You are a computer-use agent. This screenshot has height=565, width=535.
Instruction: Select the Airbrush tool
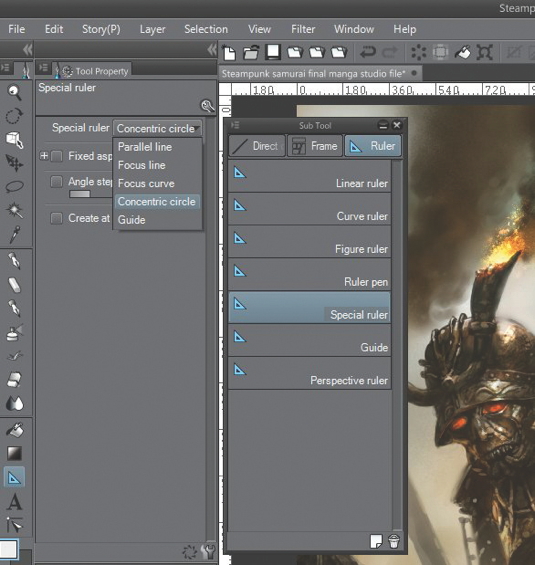tap(14, 333)
